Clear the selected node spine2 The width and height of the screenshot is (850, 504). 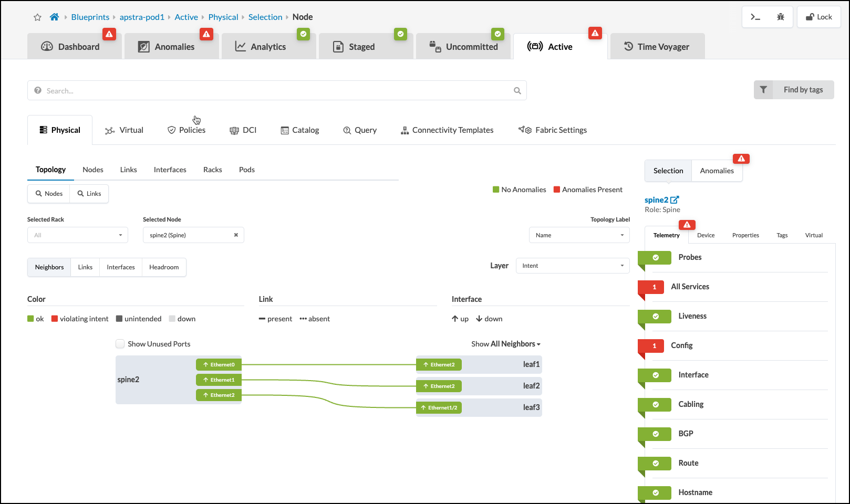236,235
